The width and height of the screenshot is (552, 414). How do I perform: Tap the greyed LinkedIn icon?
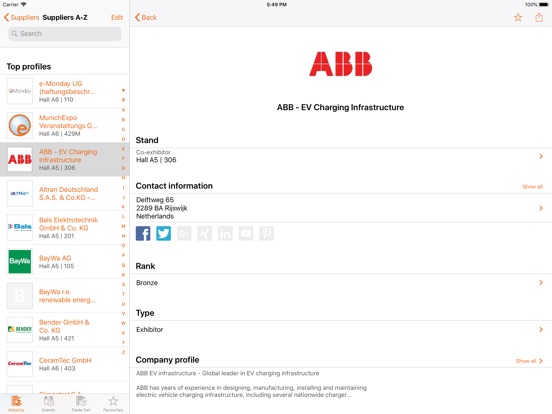click(225, 233)
